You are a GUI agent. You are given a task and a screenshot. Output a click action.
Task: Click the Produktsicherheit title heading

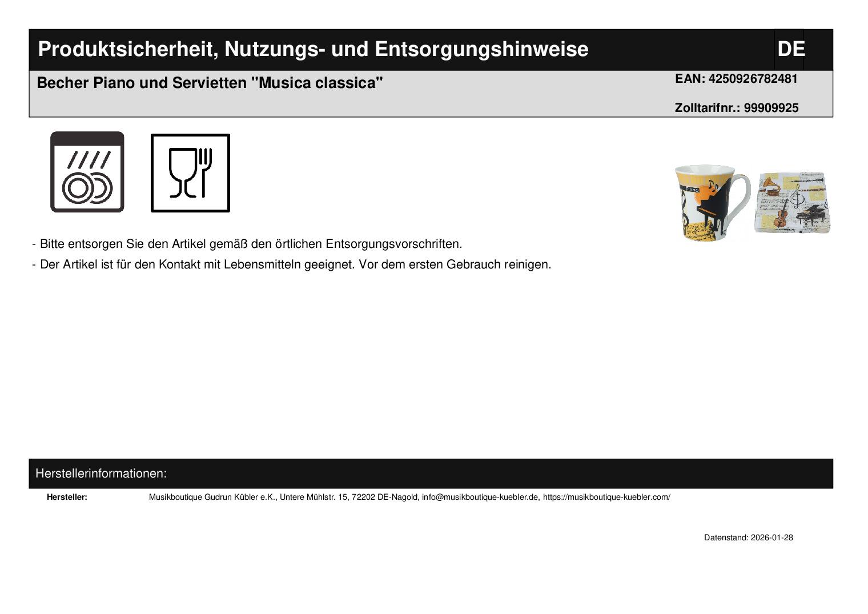[313, 50]
